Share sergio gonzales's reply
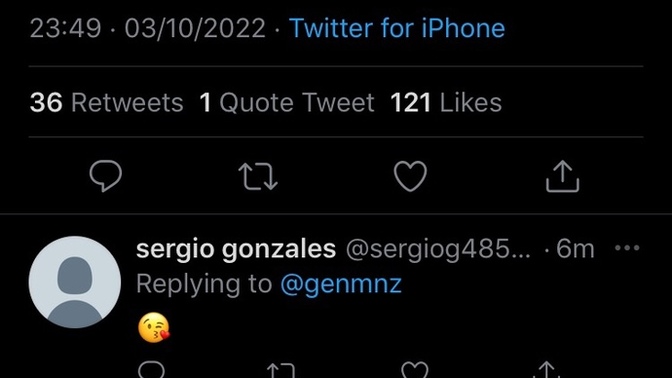The height and width of the screenshot is (378, 672). 546,370
